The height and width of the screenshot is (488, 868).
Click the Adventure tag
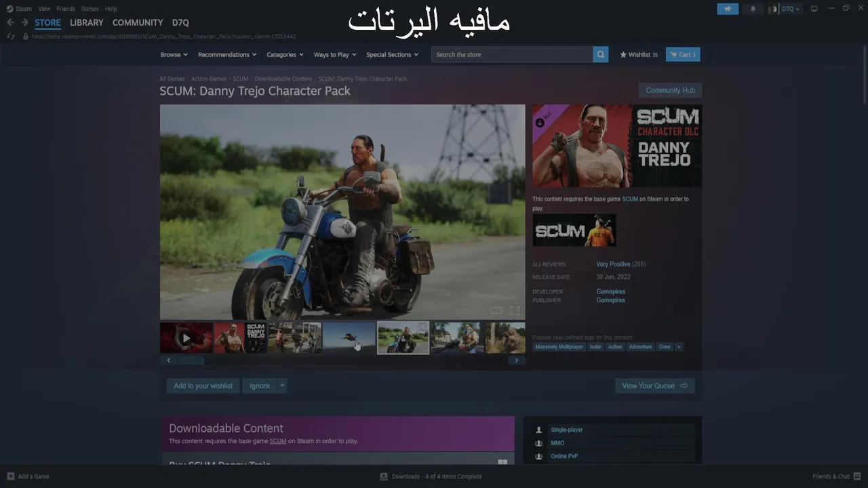coord(640,347)
